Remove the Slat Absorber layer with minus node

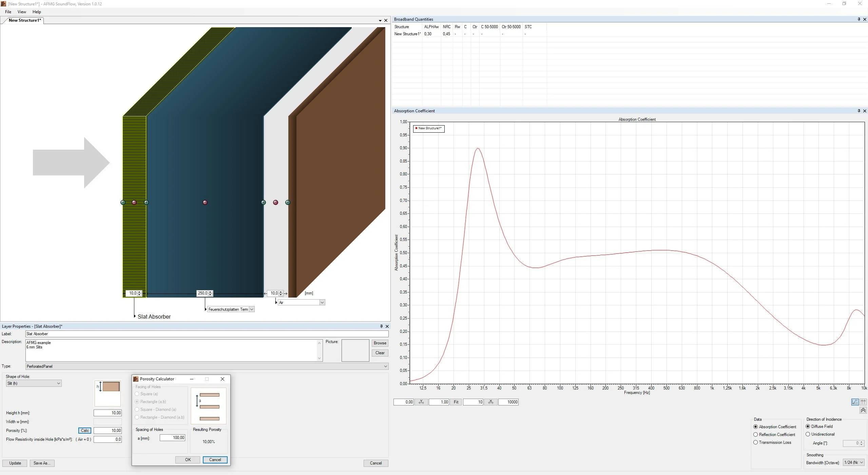click(134, 203)
